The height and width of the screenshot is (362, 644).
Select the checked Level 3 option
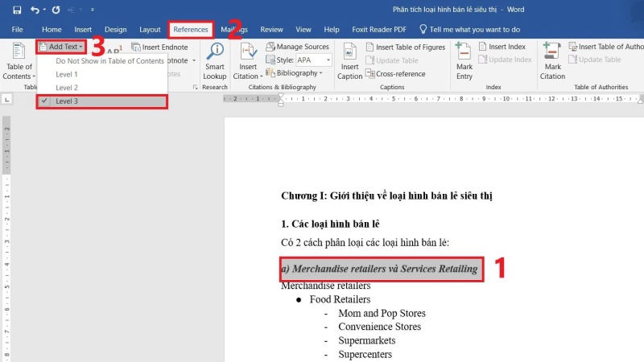pos(102,101)
